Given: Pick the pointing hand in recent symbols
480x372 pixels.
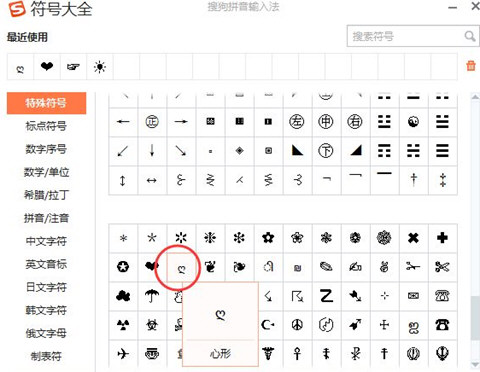Looking at the screenshot, I should point(73,67).
